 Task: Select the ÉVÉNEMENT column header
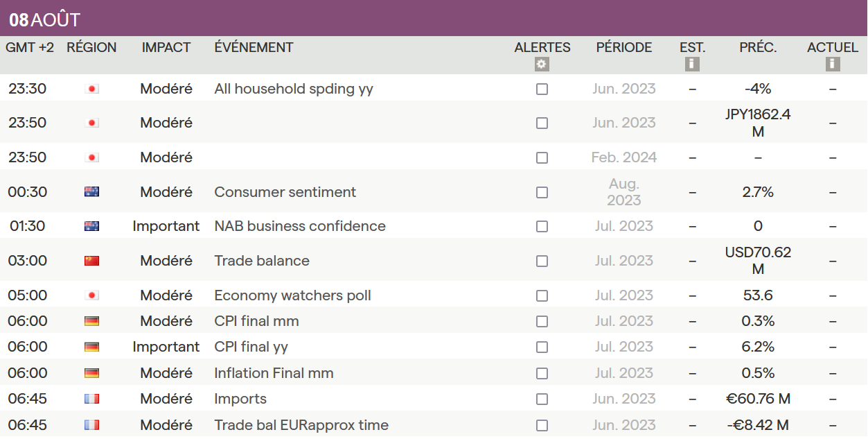pyautogui.click(x=254, y=48)
